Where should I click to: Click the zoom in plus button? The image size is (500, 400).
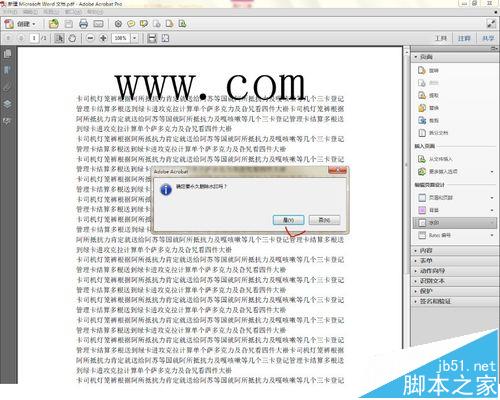pos(103,38)
